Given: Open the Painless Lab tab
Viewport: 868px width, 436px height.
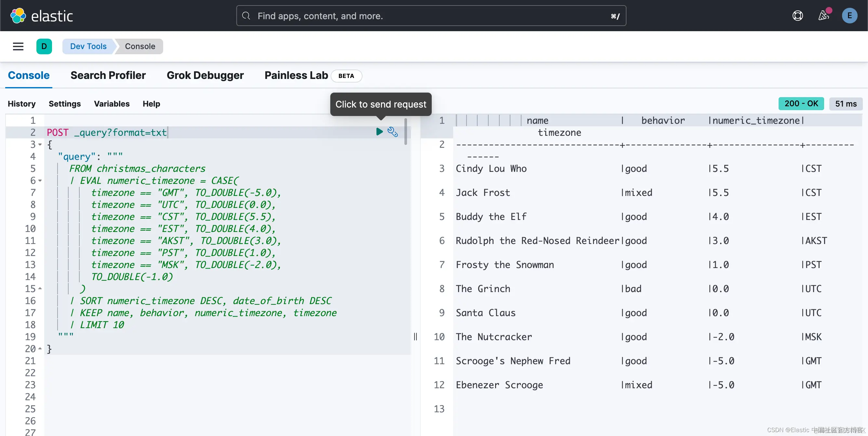Looking at the screenshot, I should coord(296,75).
